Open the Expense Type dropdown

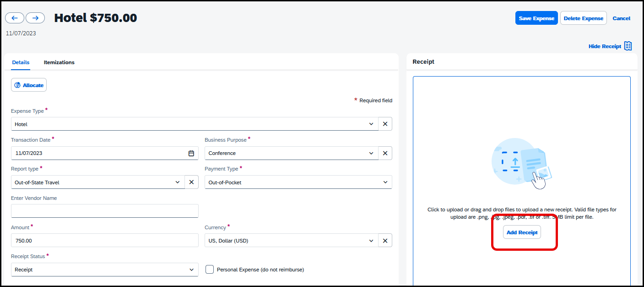[x=371, y=124]
